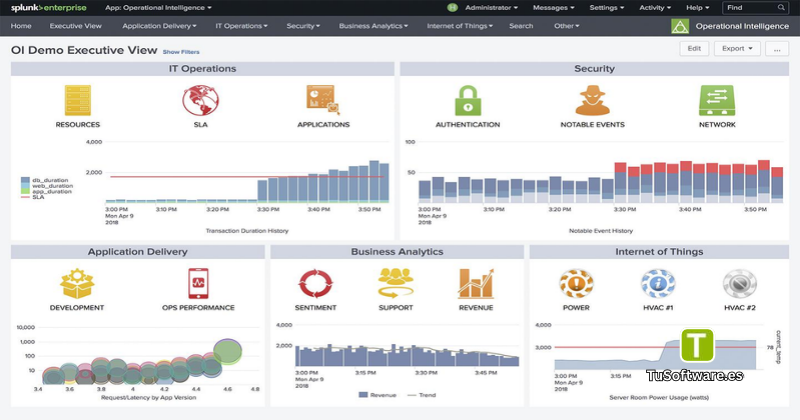Click the Trend legend entry

coord(421,395)
